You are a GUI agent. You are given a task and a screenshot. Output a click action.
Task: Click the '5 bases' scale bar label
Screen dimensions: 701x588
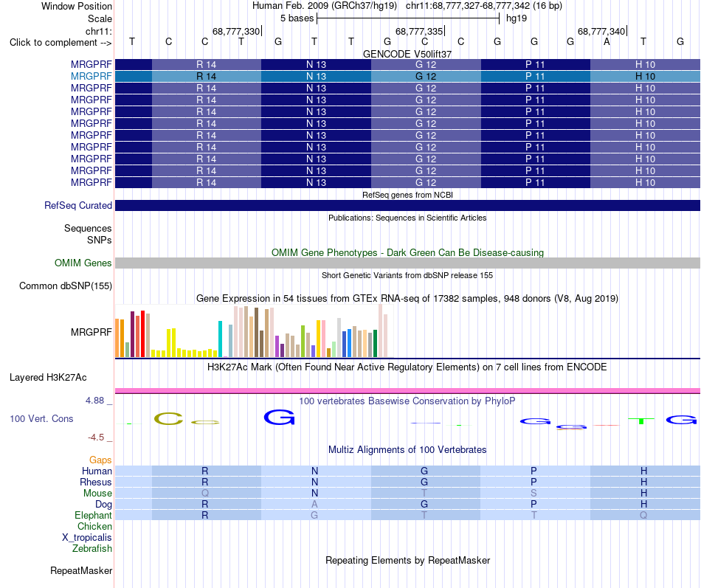297,18
